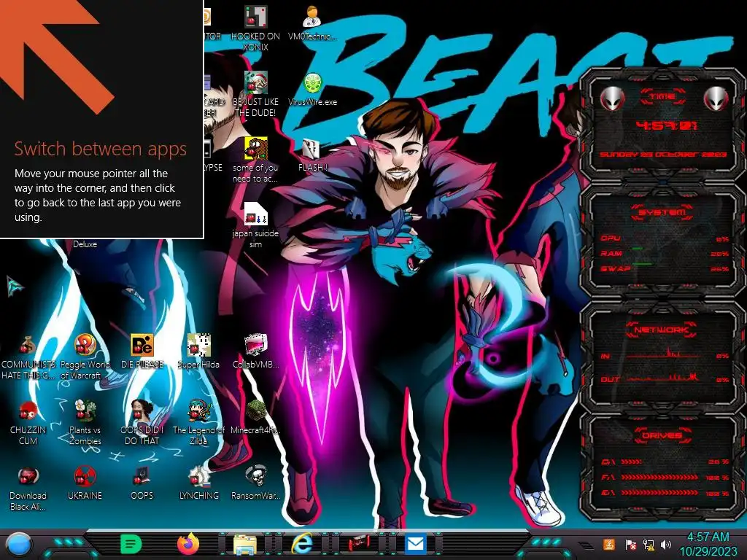Open the C:\ drive bar in widget
Viewport: 747px width, 560px height.
665,462
